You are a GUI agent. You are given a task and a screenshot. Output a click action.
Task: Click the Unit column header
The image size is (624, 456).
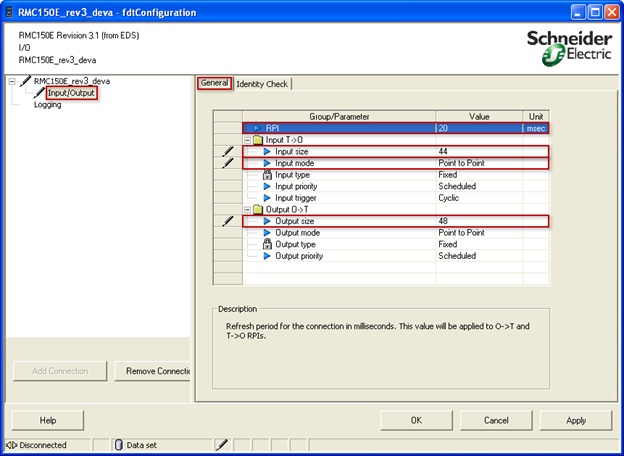536,117
